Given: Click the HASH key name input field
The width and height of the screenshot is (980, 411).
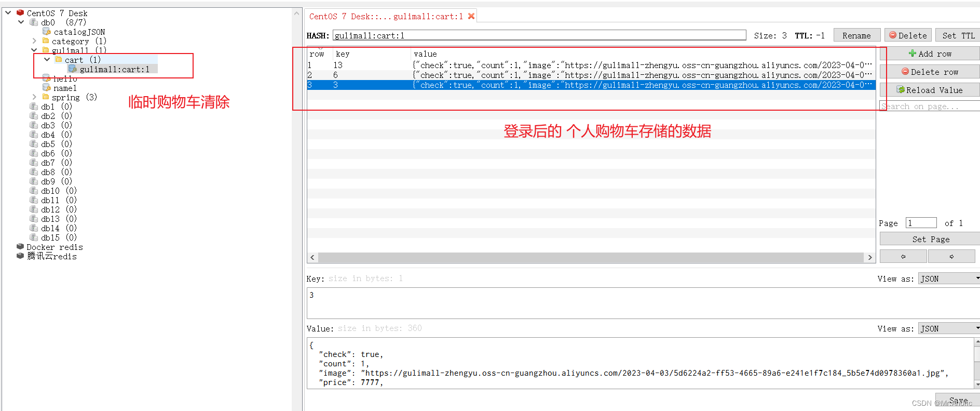Looking at the screenshot, I should (x=539, y=35).
